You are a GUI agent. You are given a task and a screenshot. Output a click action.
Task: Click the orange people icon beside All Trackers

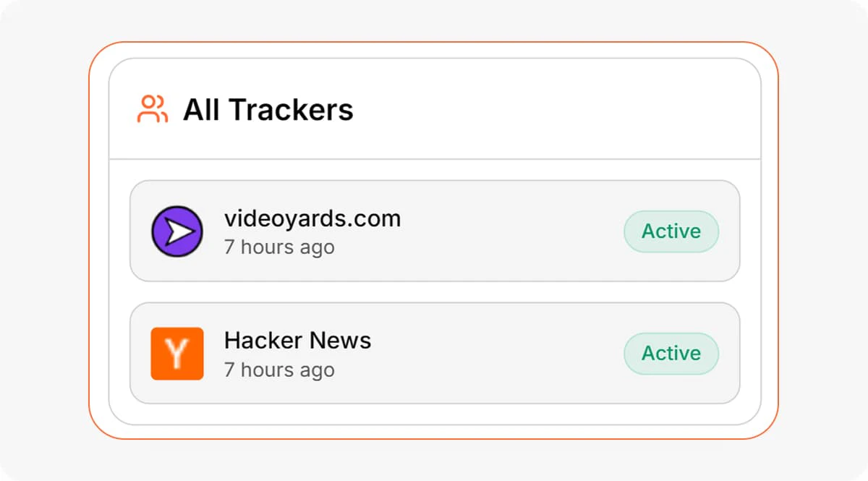coord(152,108)
